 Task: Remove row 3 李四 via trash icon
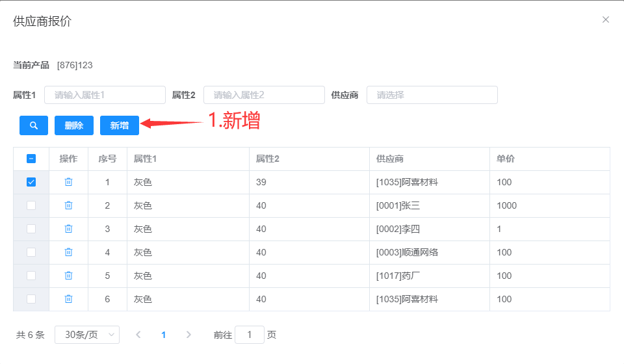click(x=68, y=229)
